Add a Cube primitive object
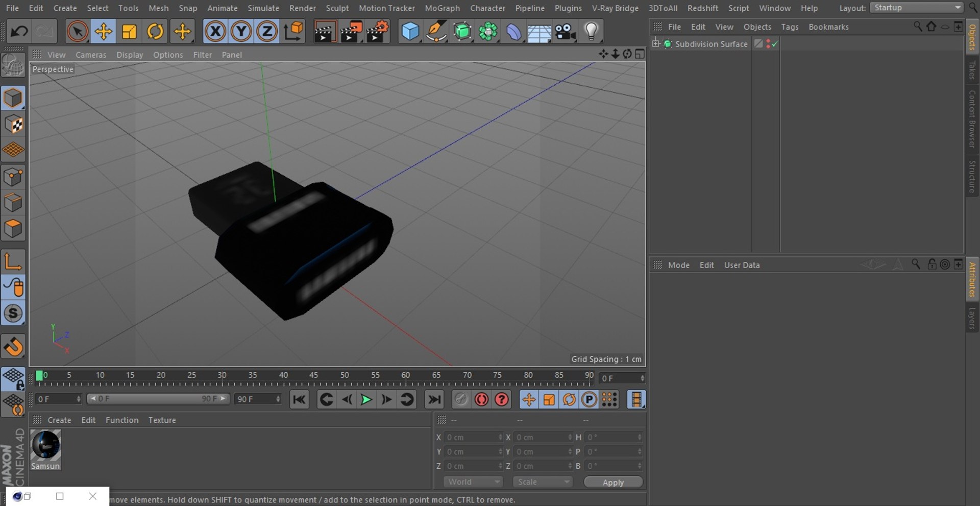The height and width of the screenshot is (506, 980). 410,32
